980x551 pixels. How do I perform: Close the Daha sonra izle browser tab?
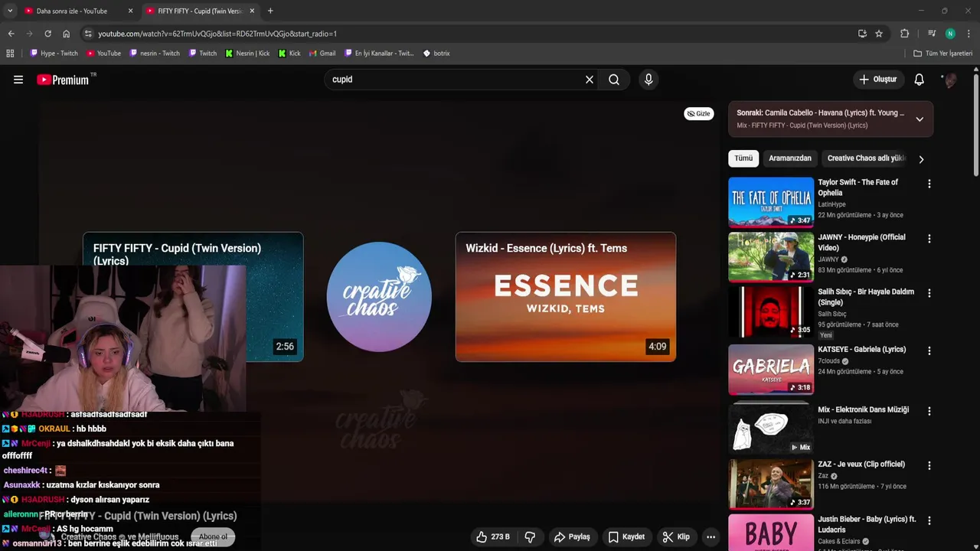(x=130, y=11)
